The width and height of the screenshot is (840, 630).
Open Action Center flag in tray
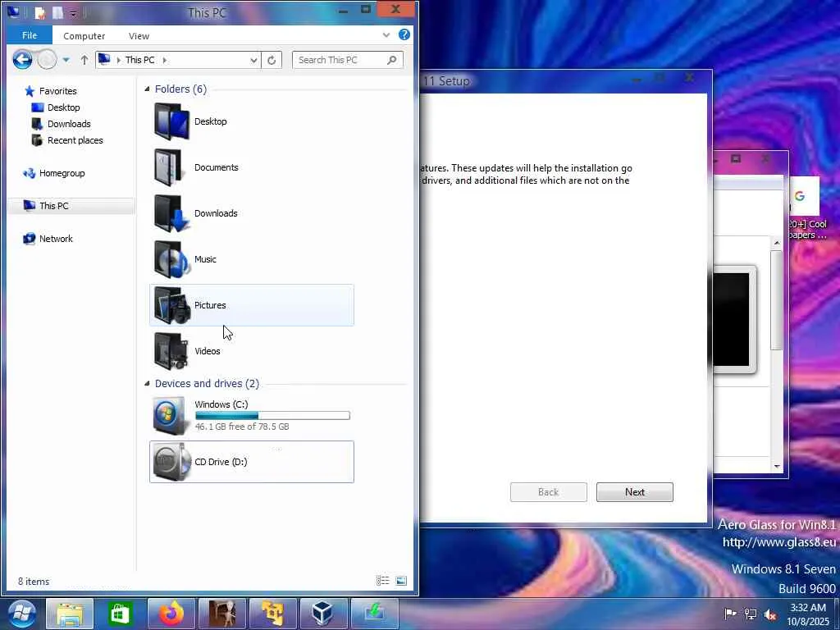pos(729,614)
